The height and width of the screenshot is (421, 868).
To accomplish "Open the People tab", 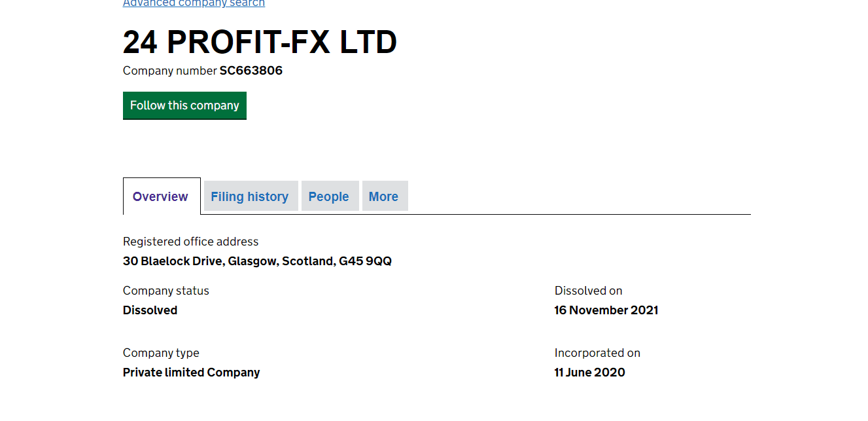I will point(328,196).
